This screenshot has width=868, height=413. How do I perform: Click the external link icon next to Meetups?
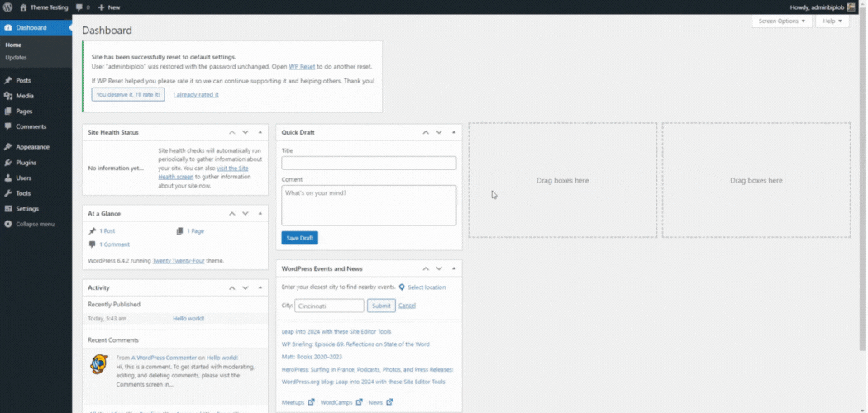click(311, 402)
